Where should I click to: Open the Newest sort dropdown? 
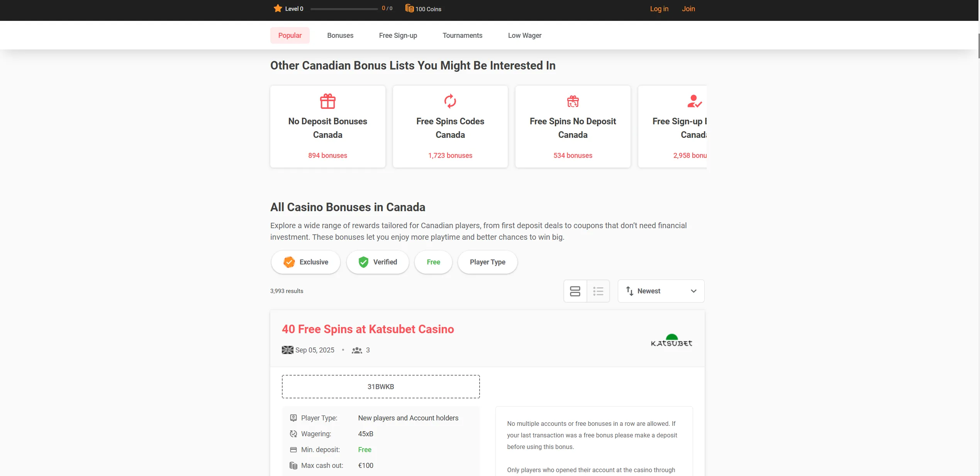661,291
